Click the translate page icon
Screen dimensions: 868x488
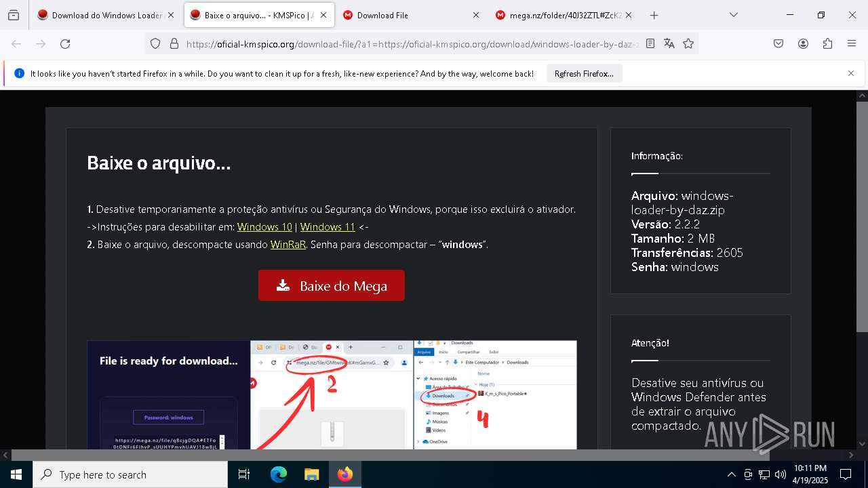669,43
